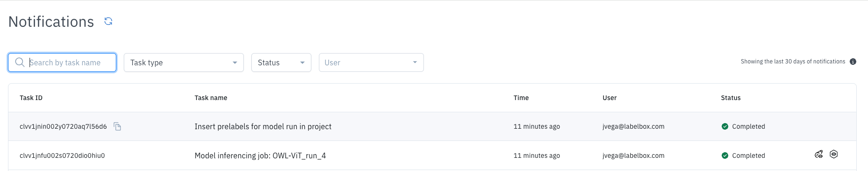Copy the task ID clvv1jnin002y0720aq7l56d6
Image resolution: width=868 pixels, height=171 pixels.
point(117,126)
